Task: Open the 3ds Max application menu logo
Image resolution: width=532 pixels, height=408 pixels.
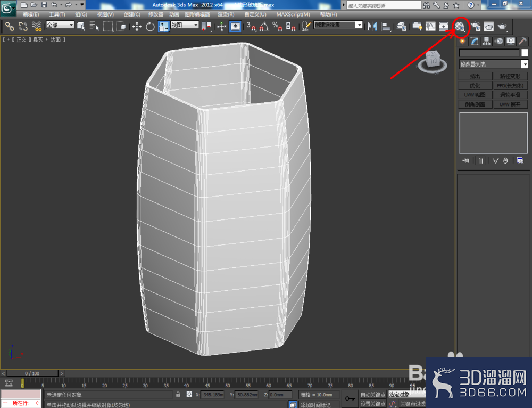Action: 7,8
